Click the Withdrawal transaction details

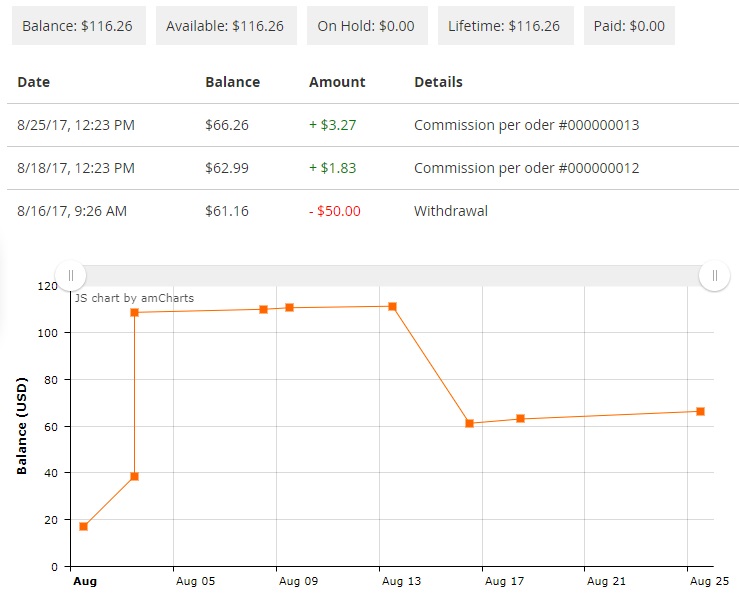point(451,211)
